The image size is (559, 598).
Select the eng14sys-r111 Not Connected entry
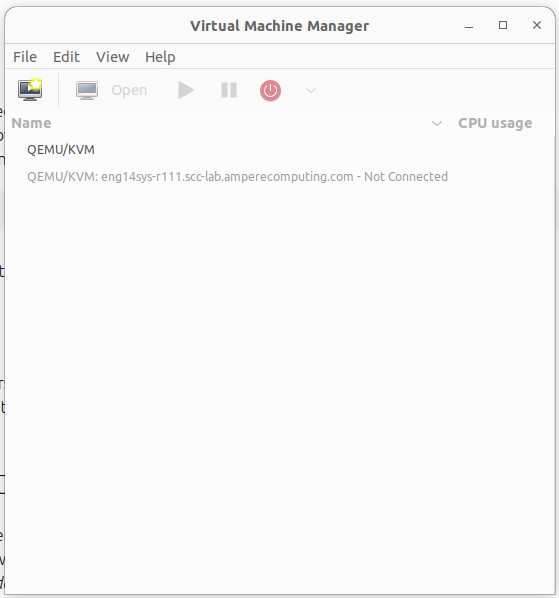coord(237,177)
